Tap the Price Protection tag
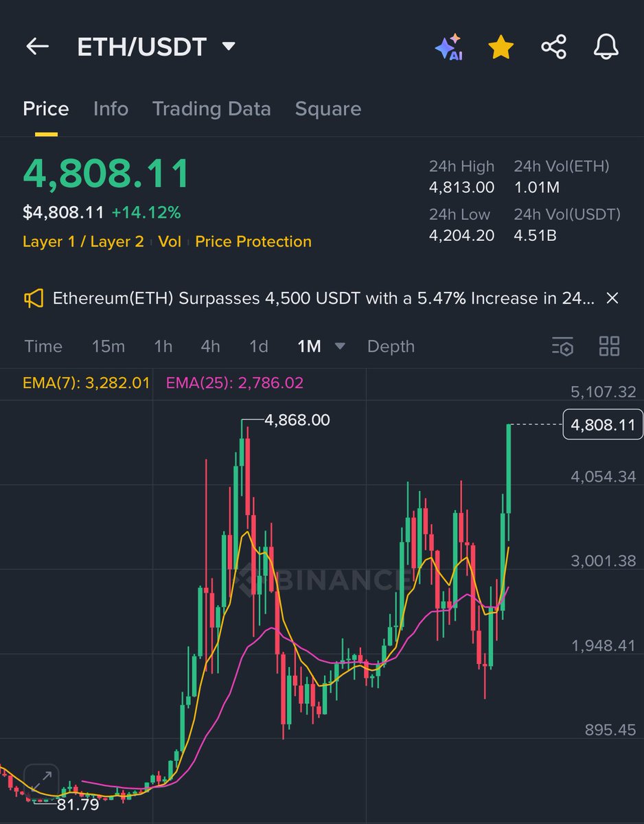Viewport: 644px width, 824px height. 253,242
